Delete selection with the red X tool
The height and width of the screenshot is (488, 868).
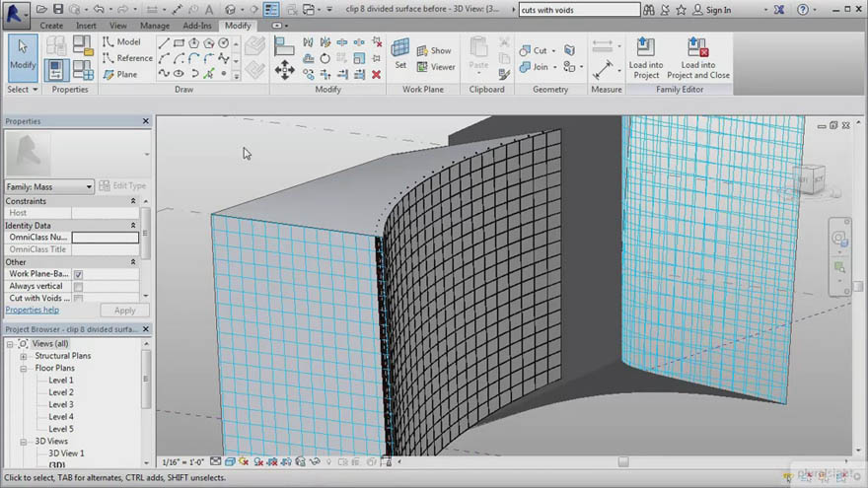click(377, 74)
